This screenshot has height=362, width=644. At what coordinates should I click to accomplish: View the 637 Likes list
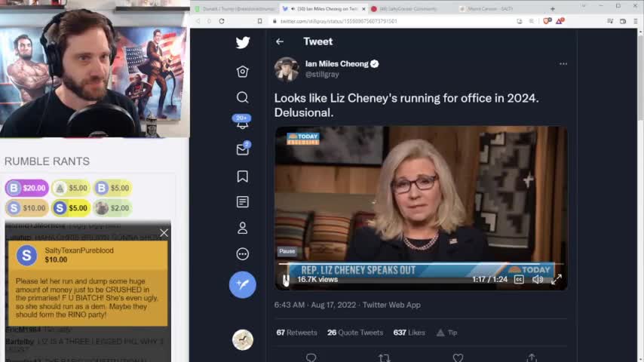(x=409, y=333)
